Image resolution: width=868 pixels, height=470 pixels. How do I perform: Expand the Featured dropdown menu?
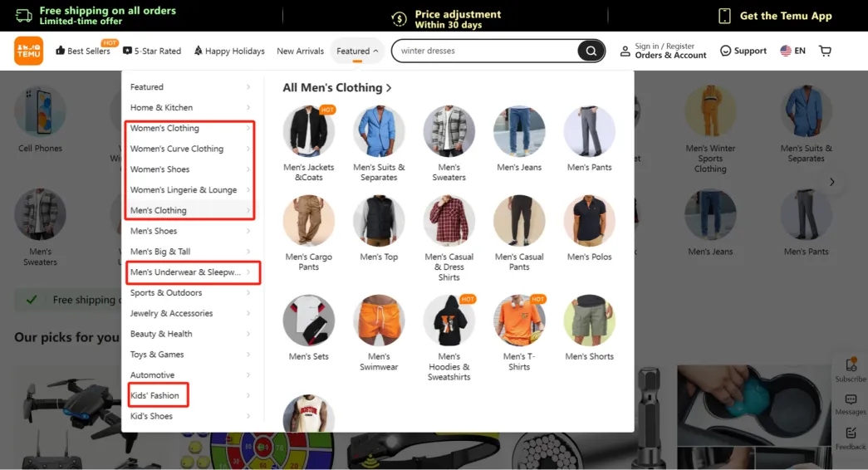(x=357, y=51)
